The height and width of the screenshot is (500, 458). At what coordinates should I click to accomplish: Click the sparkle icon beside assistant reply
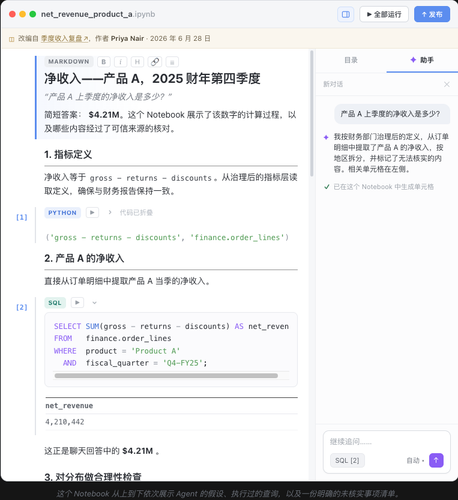(326, 137)
